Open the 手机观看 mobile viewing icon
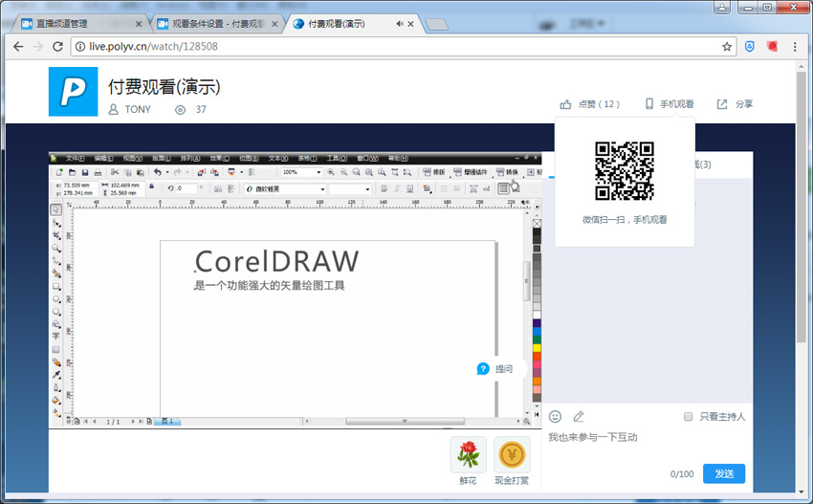The width and height of the screenshot is (813, 504). (649, 104)
